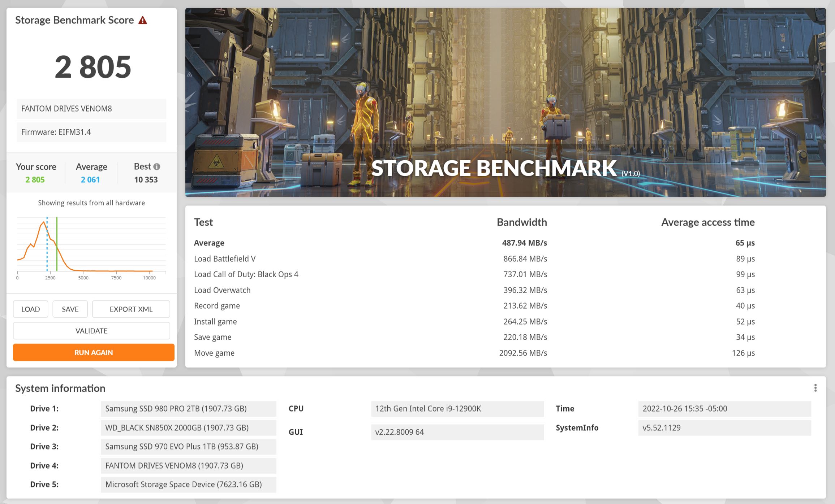Click the Drive 1 Samsung SSD 980 PRO field
Viewport: 835px width, 504px height.
(188, 409)
